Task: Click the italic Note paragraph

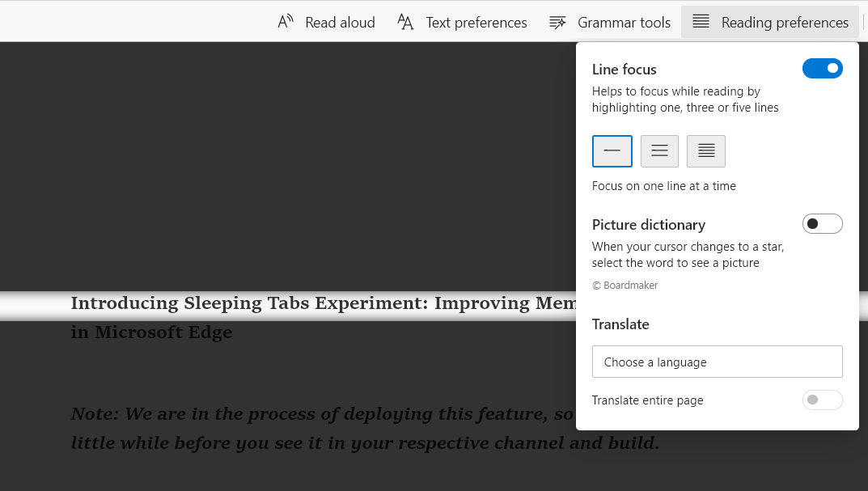Action: pos(366,429)
